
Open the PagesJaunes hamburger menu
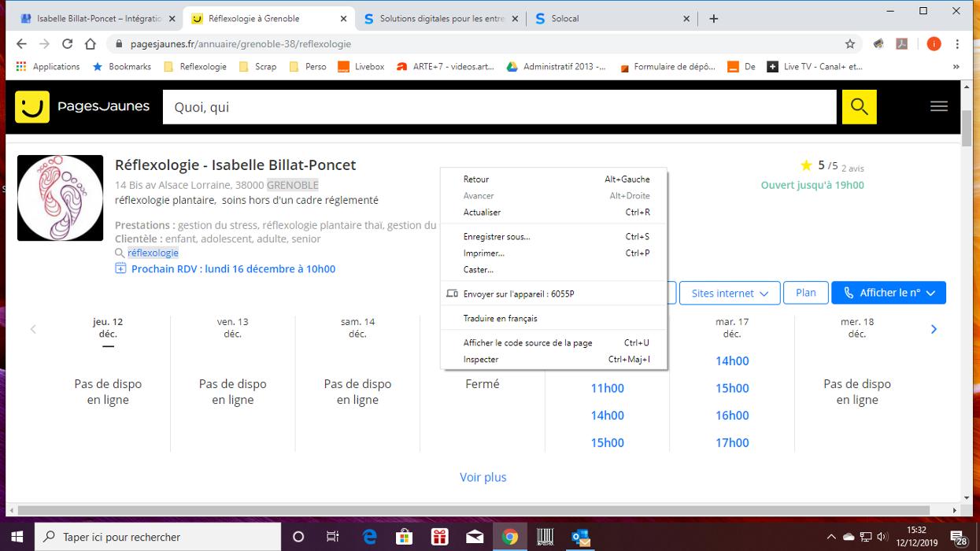click(x=938, y=106)
